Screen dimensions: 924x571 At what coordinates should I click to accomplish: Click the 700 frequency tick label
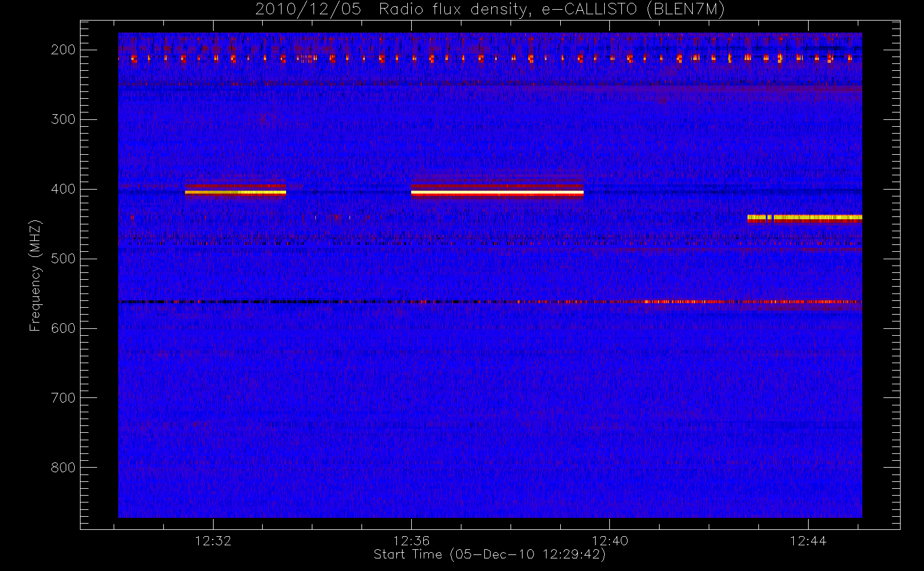[63, 398]
